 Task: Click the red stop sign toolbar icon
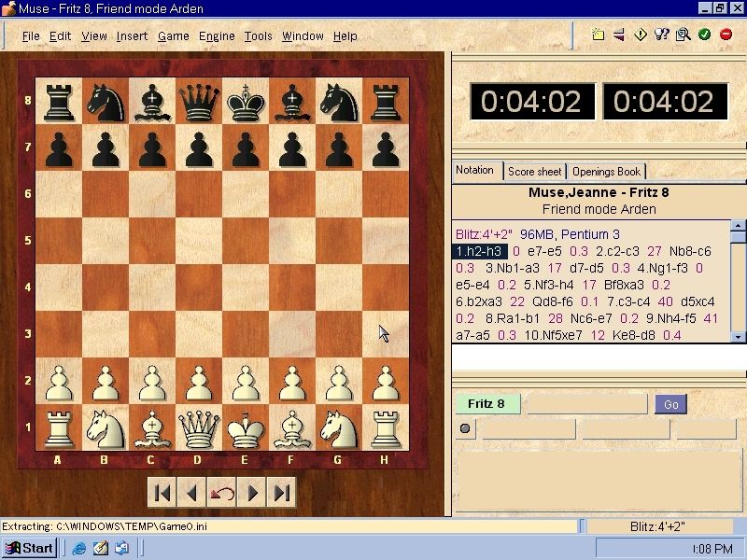726,35
